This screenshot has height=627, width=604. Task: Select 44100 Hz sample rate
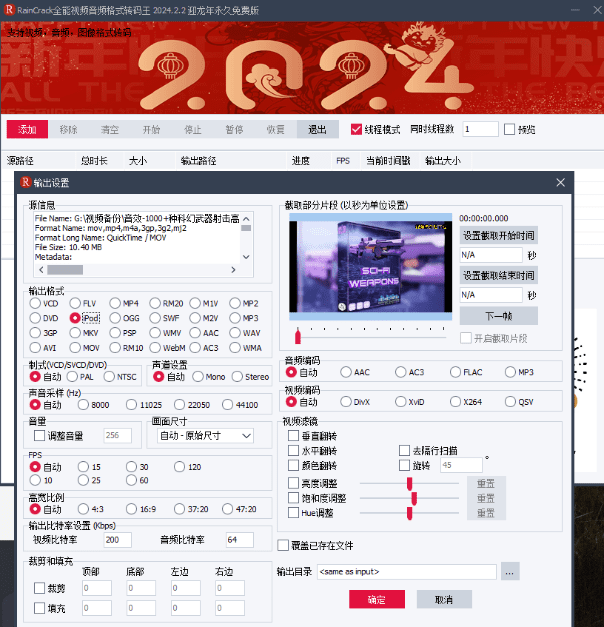(x=228, y=405)
